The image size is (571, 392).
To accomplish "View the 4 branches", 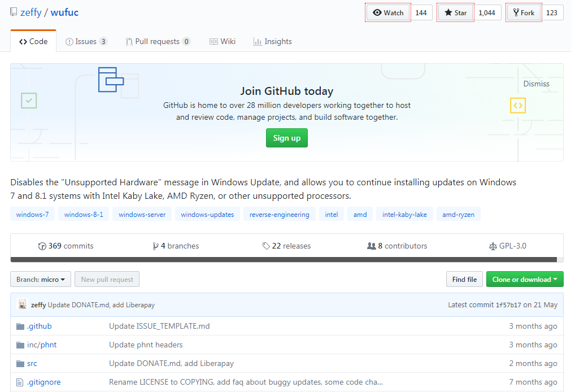I will click(x=176, y=246).
